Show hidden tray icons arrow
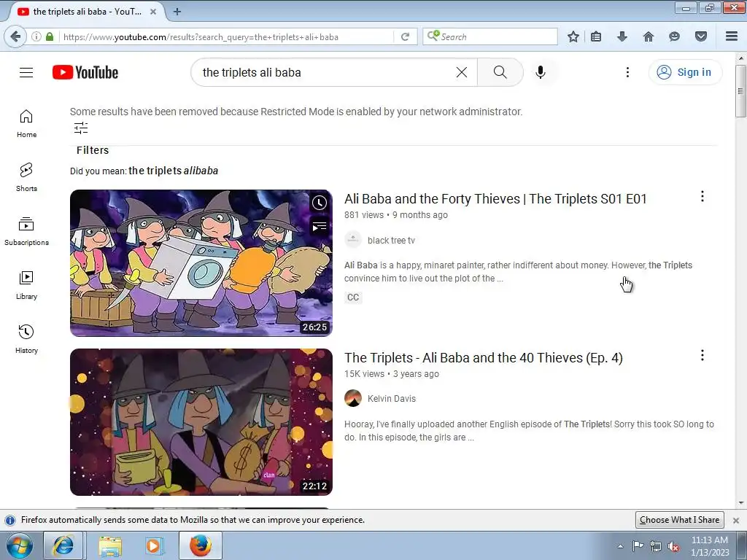This screenshot has width=747, height=560. click(620, 546)
